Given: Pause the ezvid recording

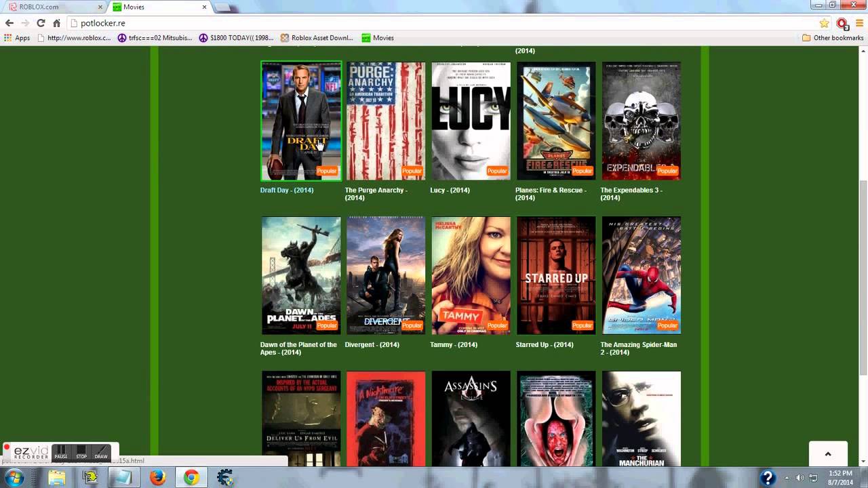Looking at the screenshot, I should pos(61,452).
